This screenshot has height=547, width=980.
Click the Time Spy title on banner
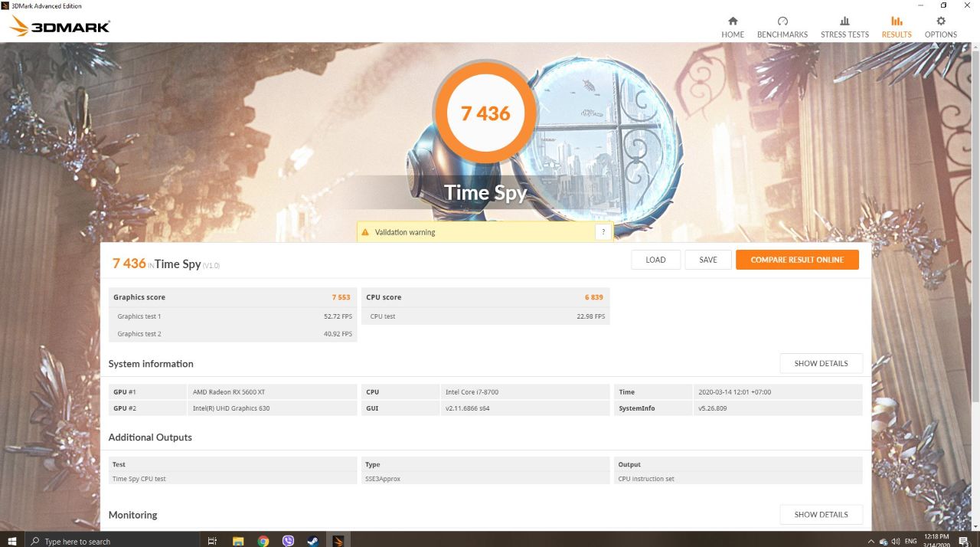tap(485, 192)
